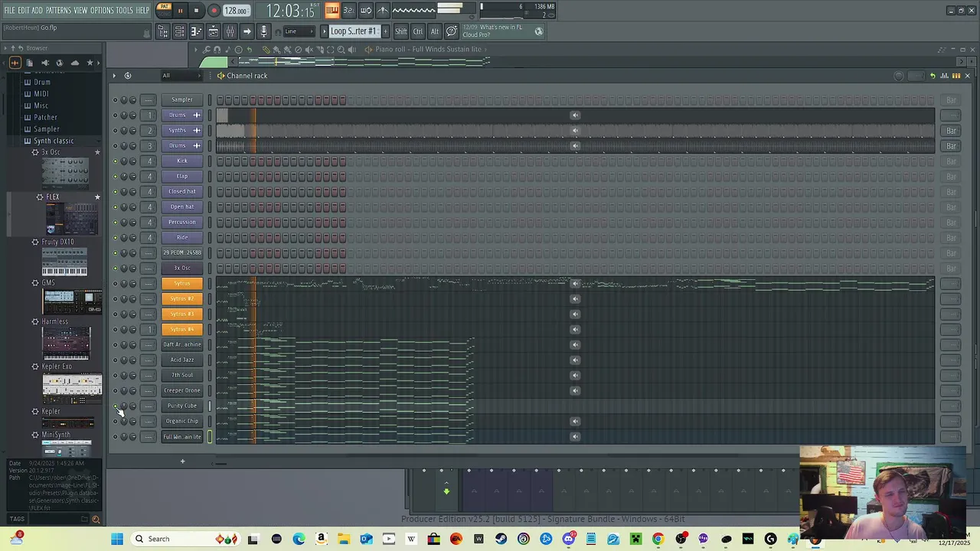The image size is (980, 551).
Task: Open the FILE menu
Action: [9, 11]
